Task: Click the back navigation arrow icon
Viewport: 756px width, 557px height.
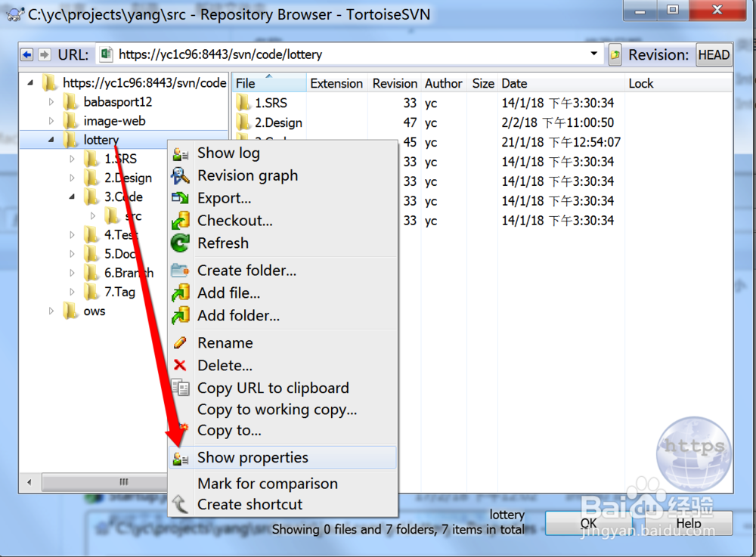Action: pyautogui.click(x=27, y=54)
